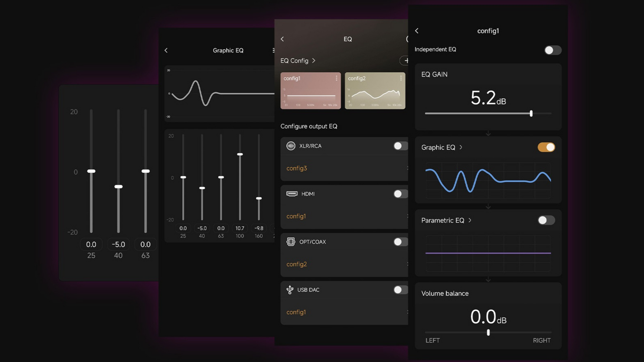Screen dimensions: 644x362
Task: Click the HDMI output icon
Action: pos(292,194)
